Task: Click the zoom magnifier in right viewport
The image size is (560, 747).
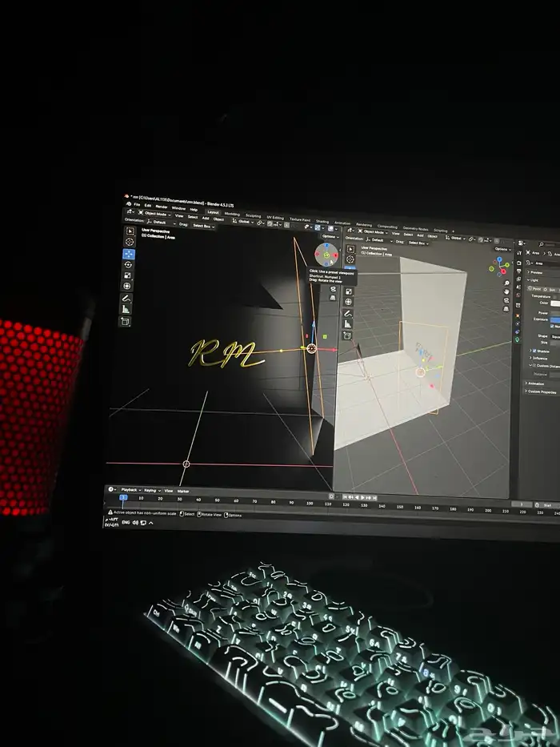Action: (506, 281)
